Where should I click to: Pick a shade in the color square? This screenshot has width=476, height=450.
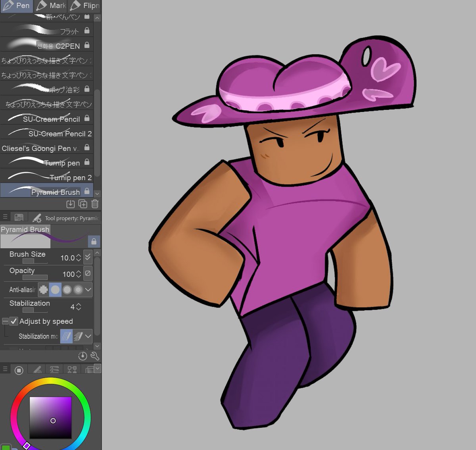(x=51, y=417)
